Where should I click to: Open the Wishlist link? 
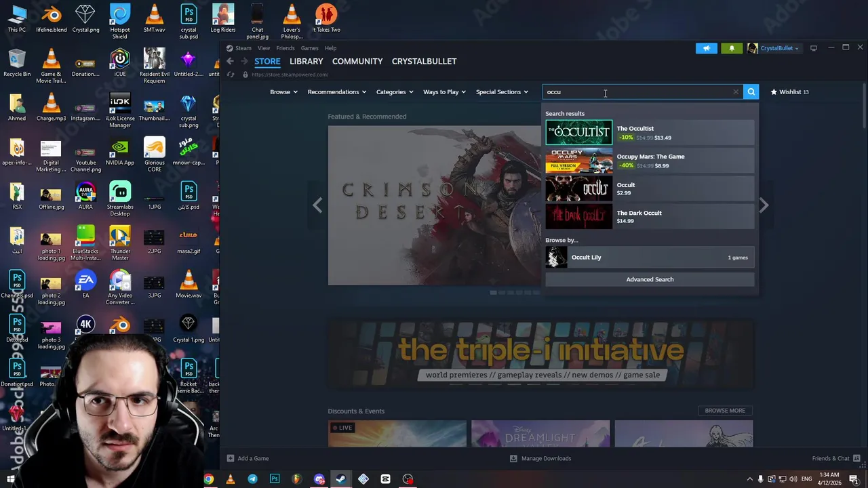[789, 91]
